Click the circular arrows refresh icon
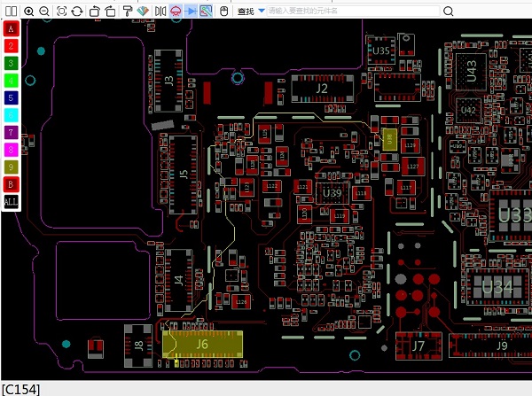 76,12
